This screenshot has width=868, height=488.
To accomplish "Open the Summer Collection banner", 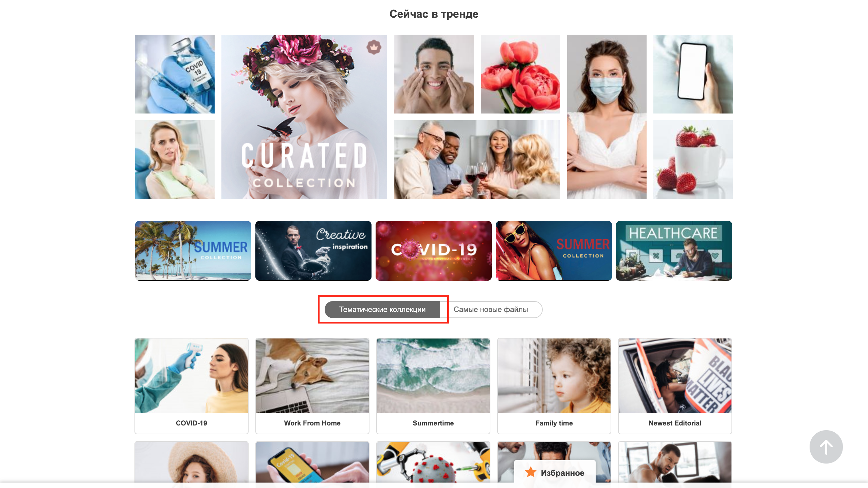I will click(193, 250).
